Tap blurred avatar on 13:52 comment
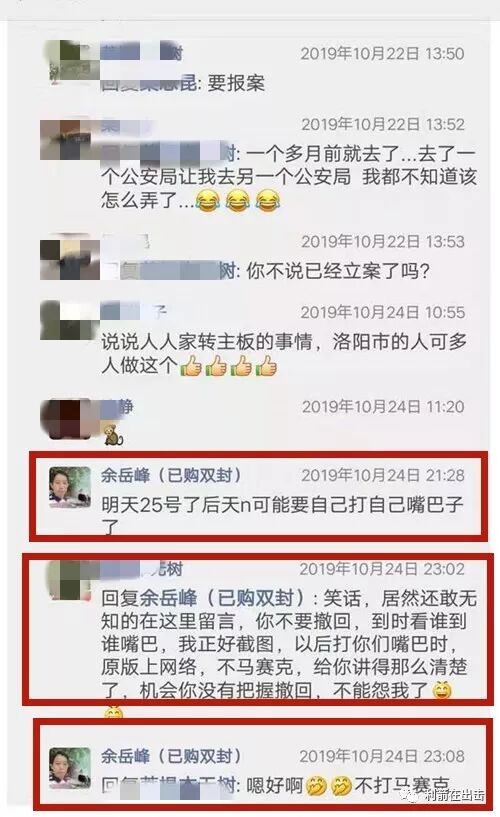 click(x=67, y=140)
